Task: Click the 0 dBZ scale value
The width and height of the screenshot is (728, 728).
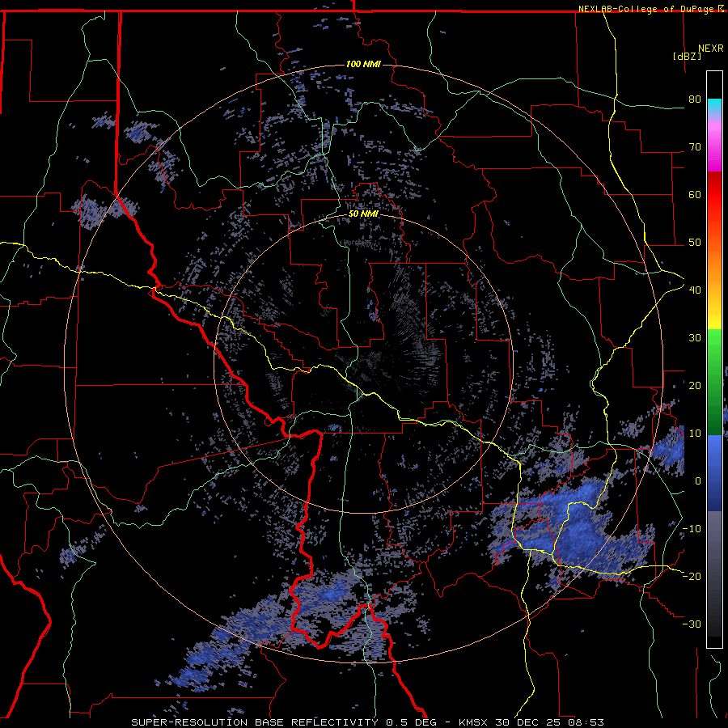Action: 698,481
